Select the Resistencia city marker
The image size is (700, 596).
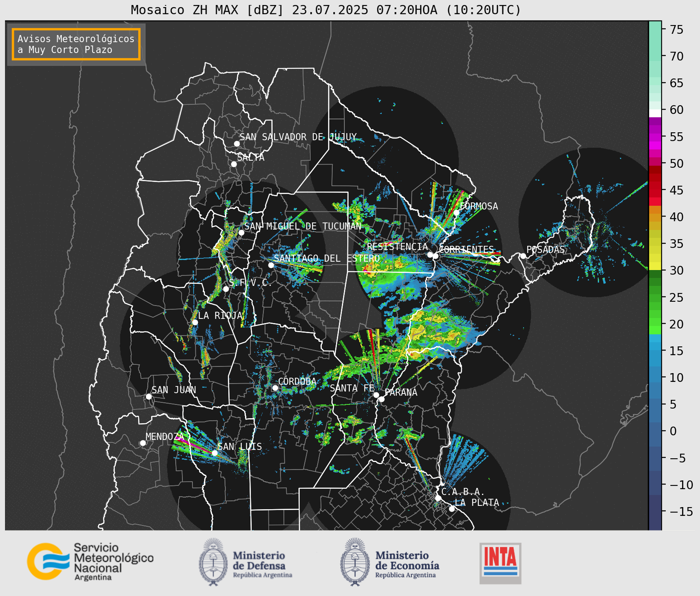click(x=430, y=255)
